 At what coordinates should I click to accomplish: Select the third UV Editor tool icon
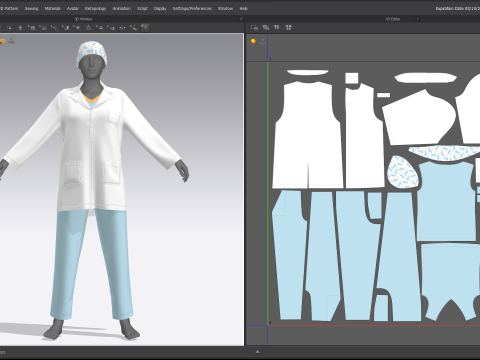277,27
